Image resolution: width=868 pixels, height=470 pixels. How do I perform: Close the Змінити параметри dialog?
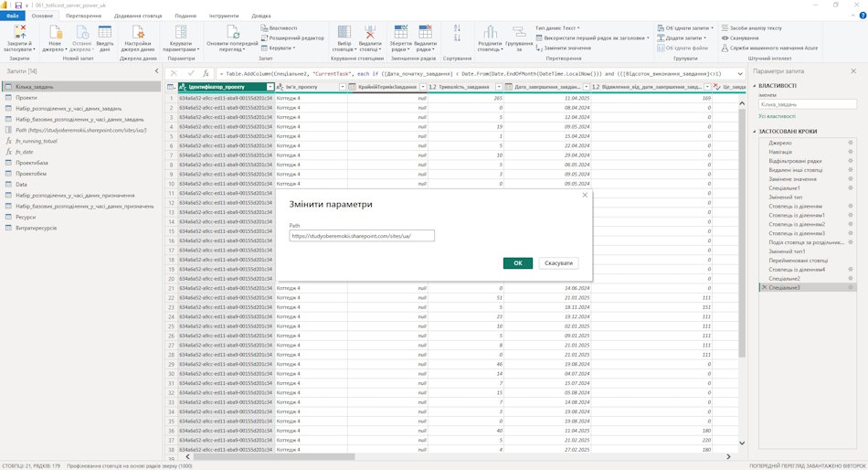(x=585, y=195)
